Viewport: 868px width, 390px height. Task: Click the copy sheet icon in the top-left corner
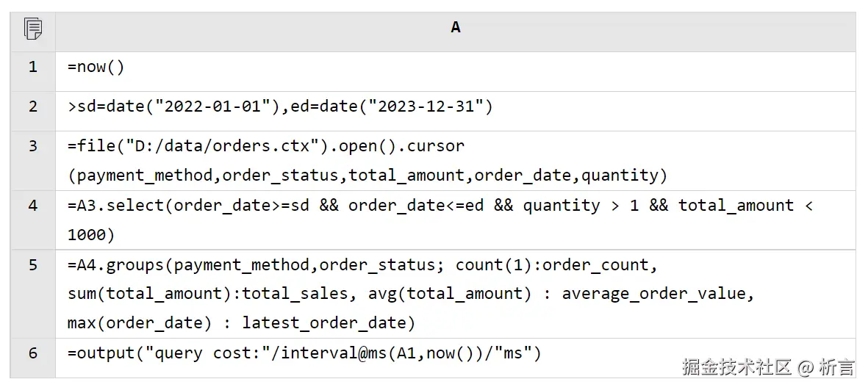coord(33,30)
